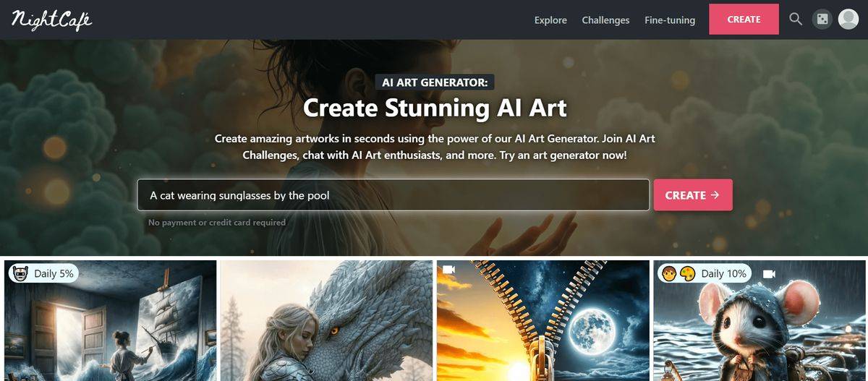Open the search magnifier icon
868x381 pixels.
pos(796,20)
